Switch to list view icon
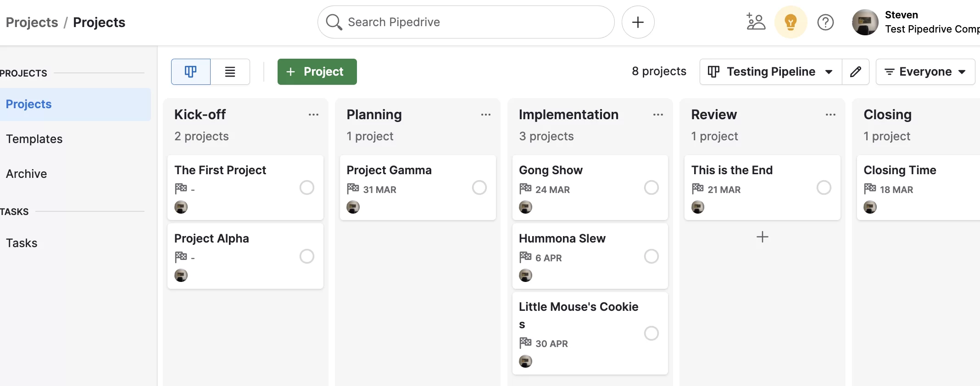The width and height of the screenshot is (980, 386). coord(230,72)
